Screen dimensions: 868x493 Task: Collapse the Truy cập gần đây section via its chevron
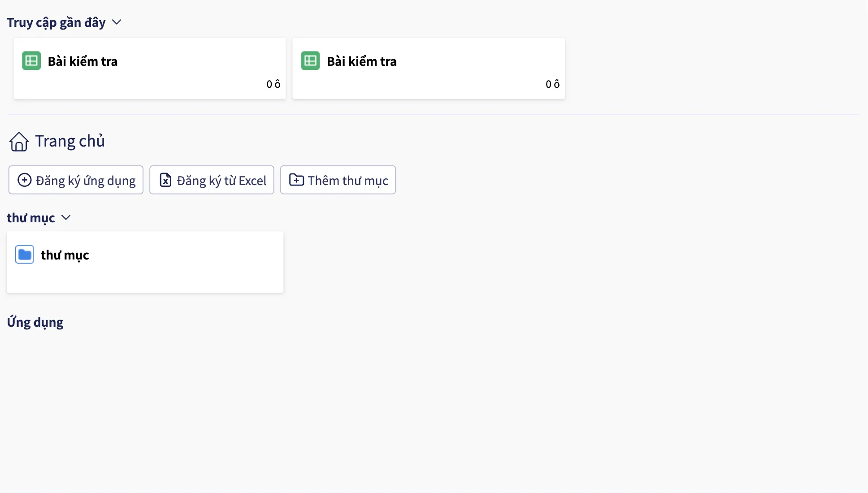(117, 22)
